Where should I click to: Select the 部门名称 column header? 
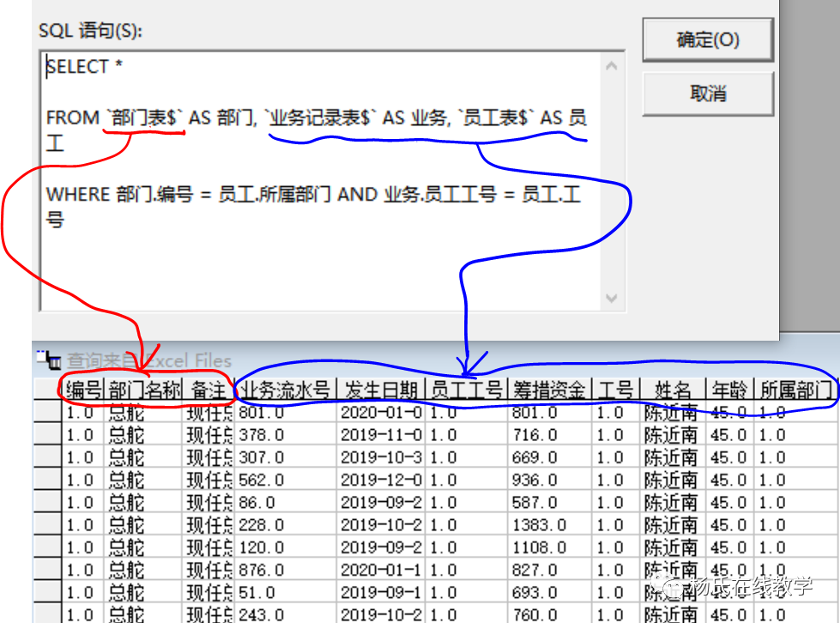pos(143,390)
